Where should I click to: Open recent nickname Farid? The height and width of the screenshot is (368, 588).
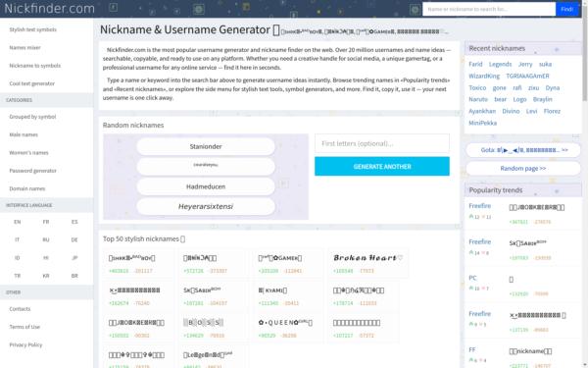pyautogui.click(x=475, y=64)
